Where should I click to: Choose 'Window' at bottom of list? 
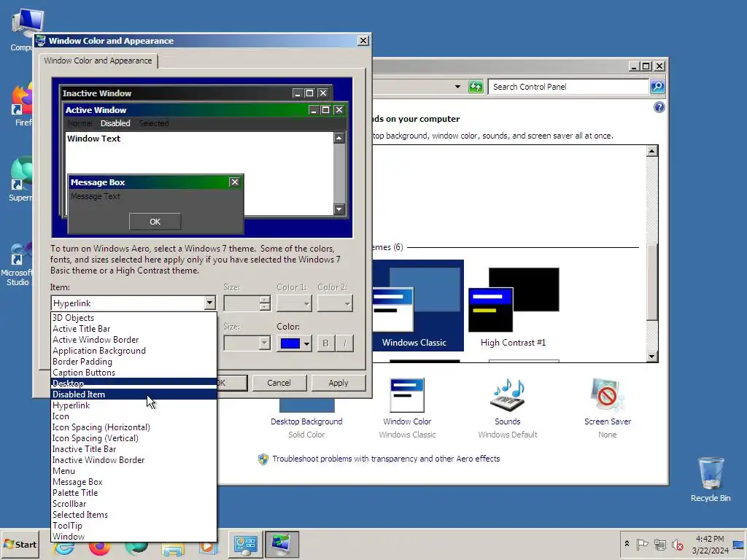pyautogui.click(x=134, y=537)
